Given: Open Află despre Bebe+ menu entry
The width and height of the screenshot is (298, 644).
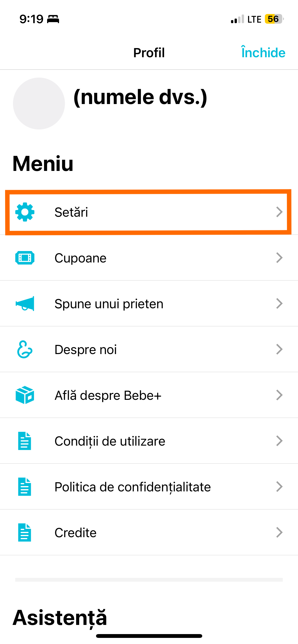Looking at the screenshot, I should point(149,395).
